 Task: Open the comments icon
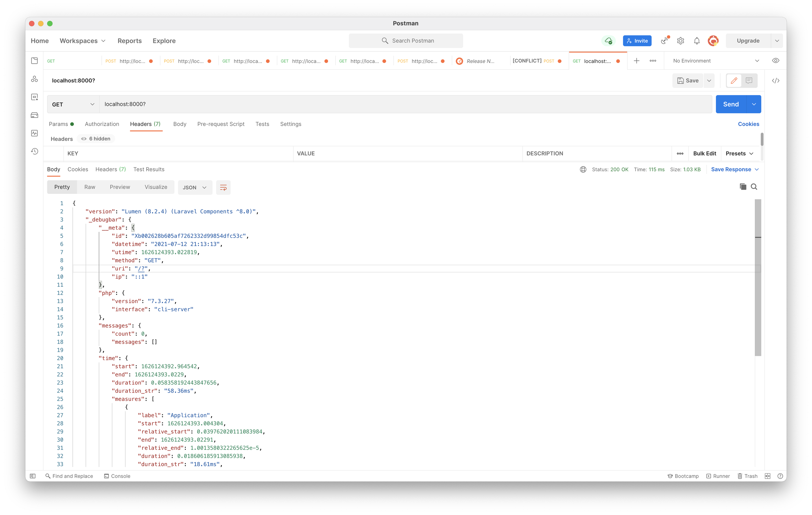[x=749, y=81]
